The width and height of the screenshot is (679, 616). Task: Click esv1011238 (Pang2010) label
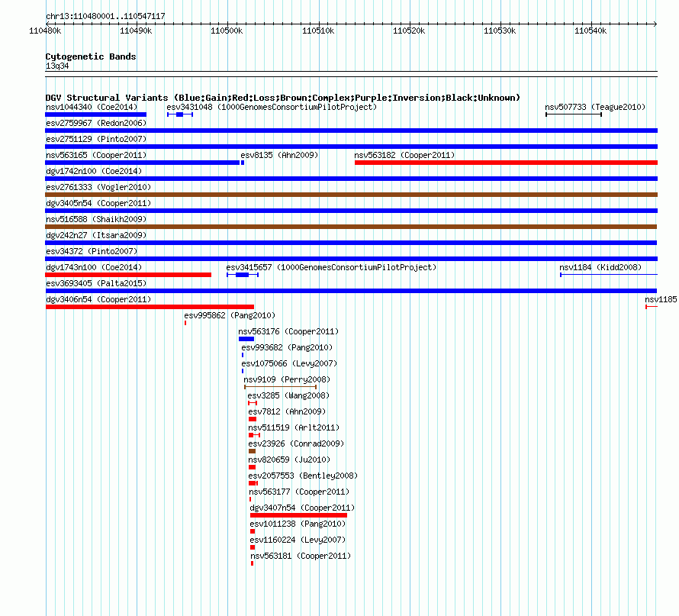(298, 524)
